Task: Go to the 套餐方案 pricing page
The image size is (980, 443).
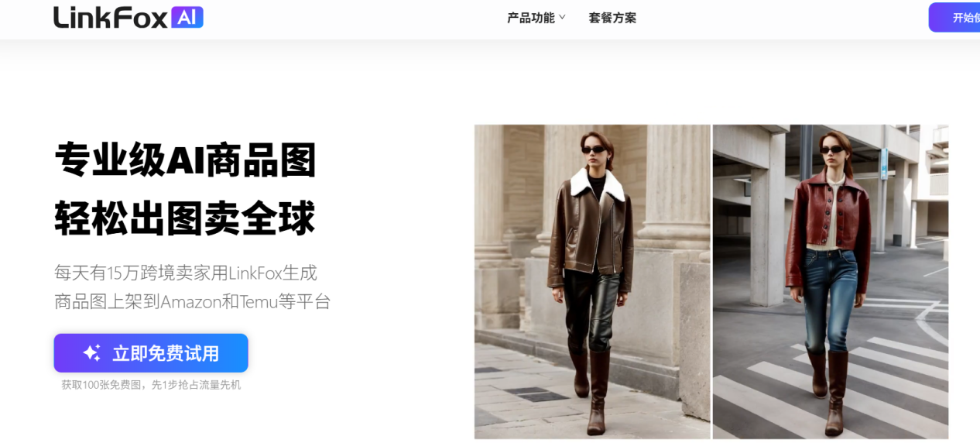Action: (x=612, y=18)
